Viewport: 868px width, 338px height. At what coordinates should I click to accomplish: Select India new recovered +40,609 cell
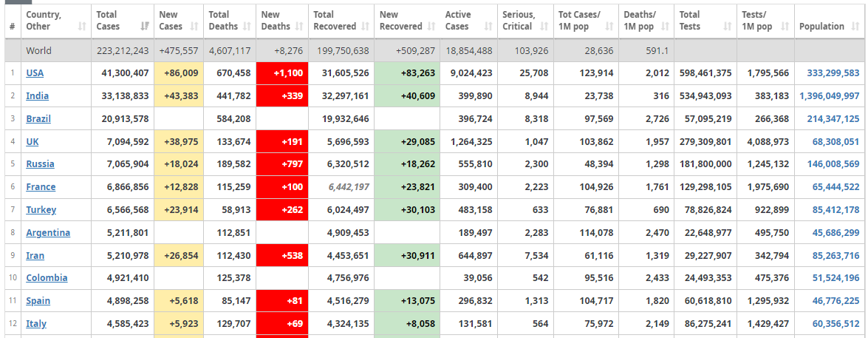click(407, 95)
